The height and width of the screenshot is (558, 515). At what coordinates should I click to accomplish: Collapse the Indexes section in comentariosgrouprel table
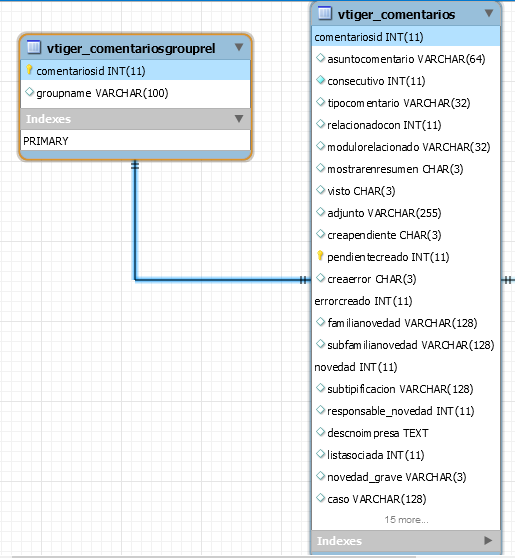239,119
